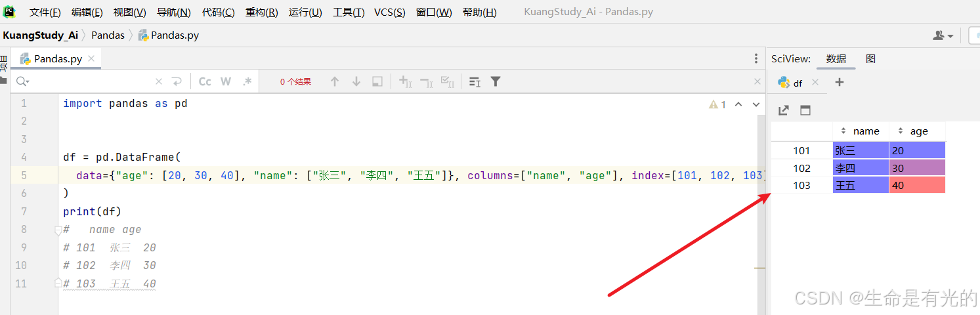This screenshot has width=980, height=315.
Task: Open the VCS(S) menu
Action: (x=389, y=12)
